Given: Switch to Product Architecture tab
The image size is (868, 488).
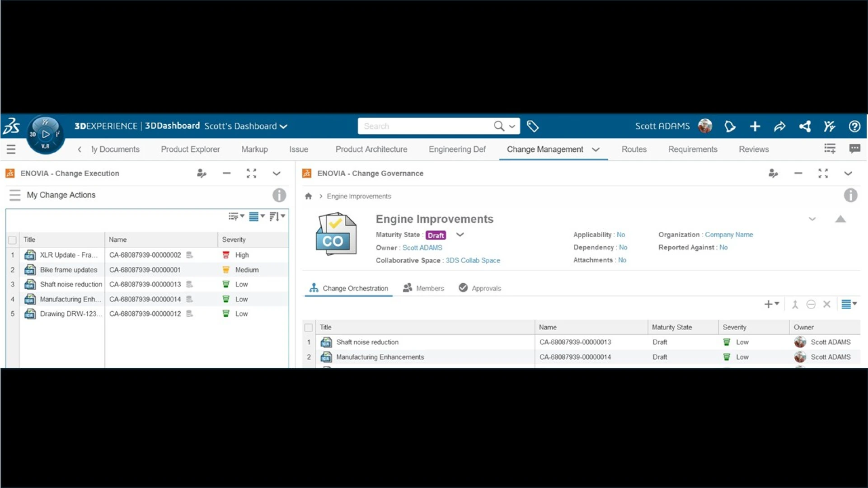Looking at the screenshot, I should (x=371, y=149).
